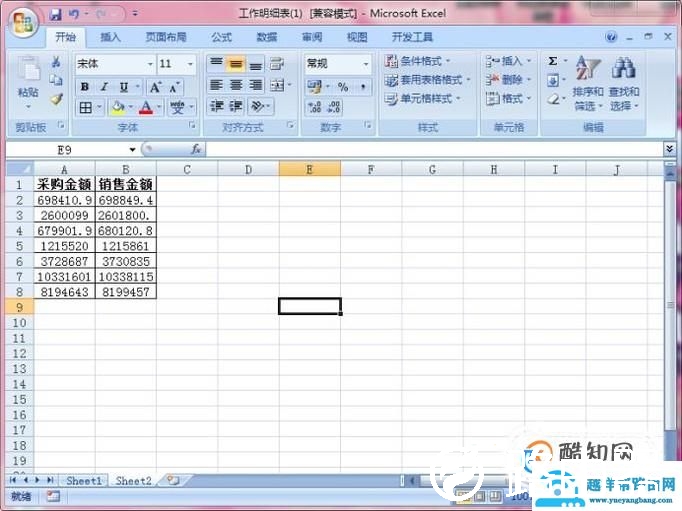
Task: Open the font size dropdown 11
Action: (190, 64)
